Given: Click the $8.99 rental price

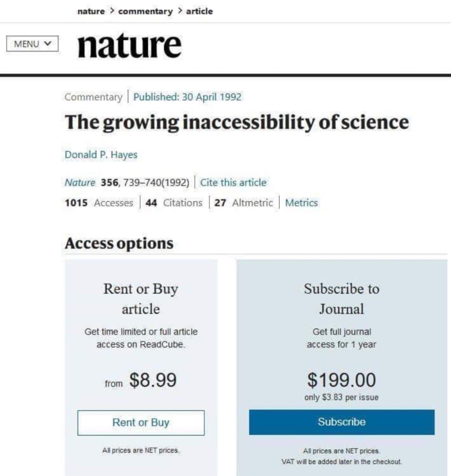Looking at the screenshot, I should pyautogui.click(x=153, y=380).
